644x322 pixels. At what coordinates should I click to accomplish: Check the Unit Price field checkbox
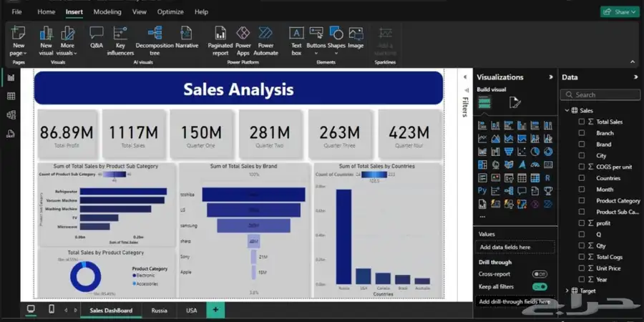pos(582,268)
